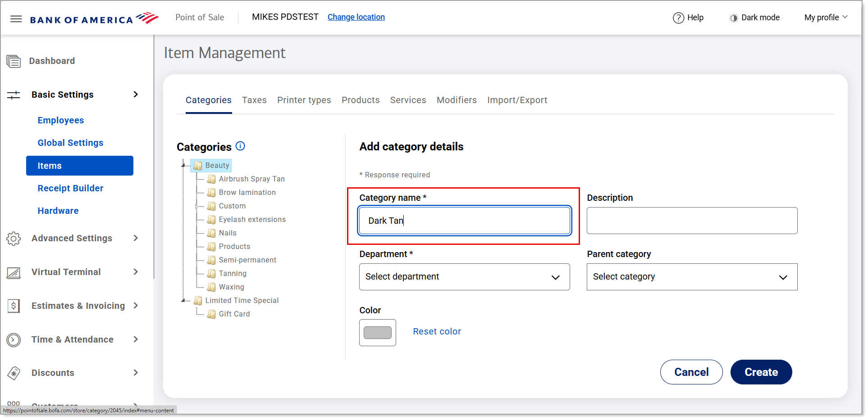Collapse the Beauty tree node arrow
Screen dimensions: 868x420
click(x=183, y=165)
